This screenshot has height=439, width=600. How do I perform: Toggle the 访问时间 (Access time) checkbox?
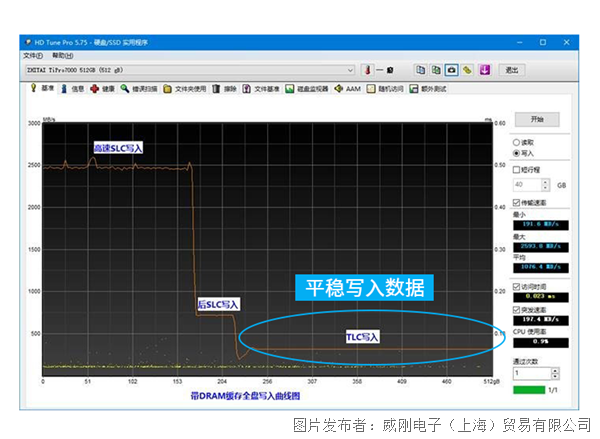(517, 283)
